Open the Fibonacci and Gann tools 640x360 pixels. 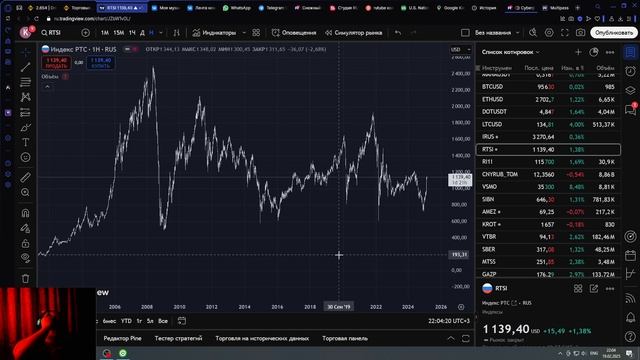coord(25,82)
